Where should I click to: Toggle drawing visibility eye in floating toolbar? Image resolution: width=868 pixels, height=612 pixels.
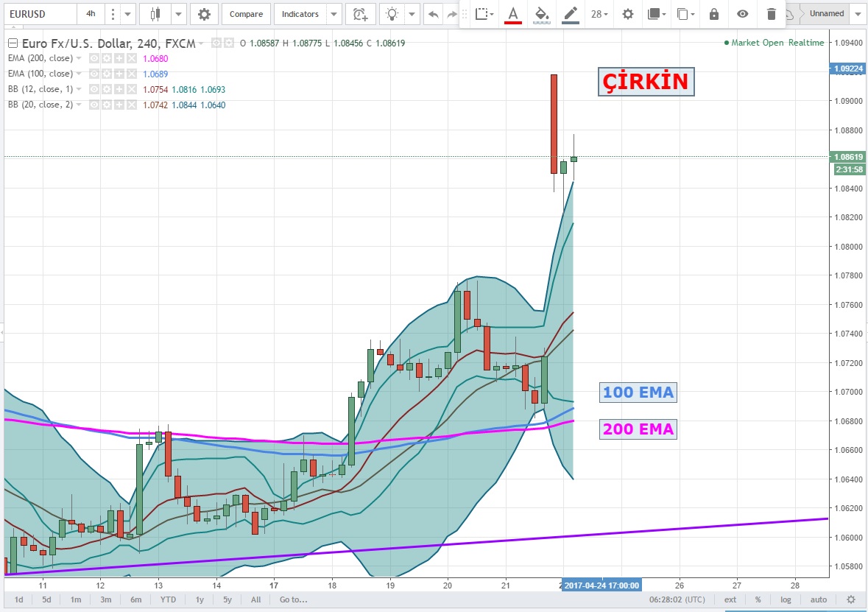pos(743,14)
